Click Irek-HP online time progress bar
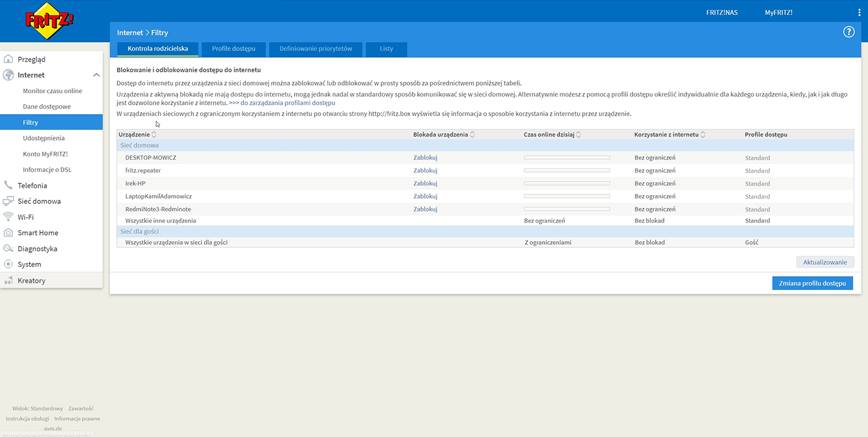Image resolution: width=868 pixels, height=437 pixels. click(567, 183)
